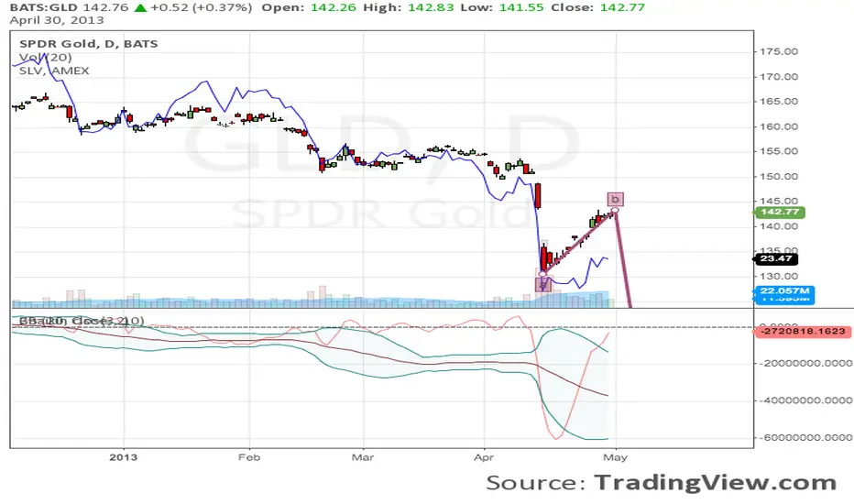Click the Low value 141.55
This screenshot has height=504, width=854.
[521, 7]
